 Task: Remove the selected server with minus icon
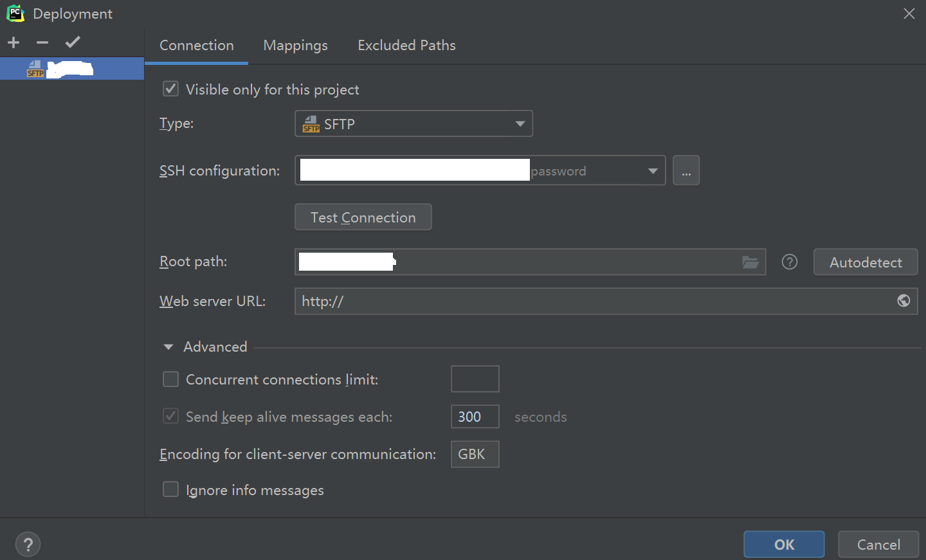click(42, 42)
